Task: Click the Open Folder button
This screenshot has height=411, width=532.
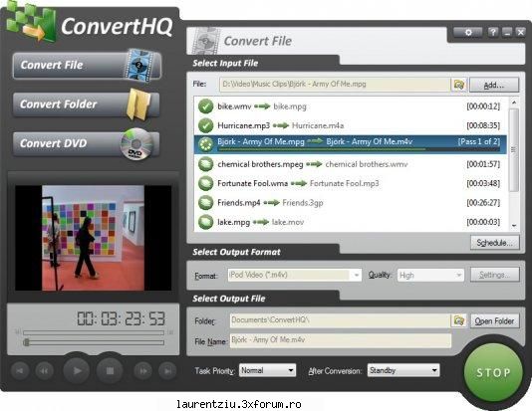Action: click(495, 320)
